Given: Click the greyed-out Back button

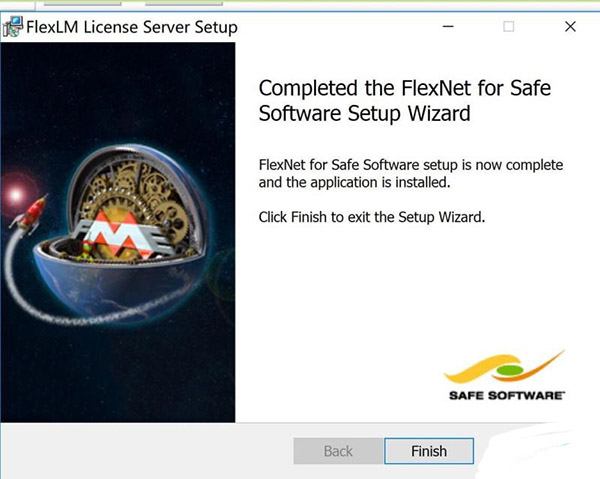Looking at the screenshot, I should [338, 451].
